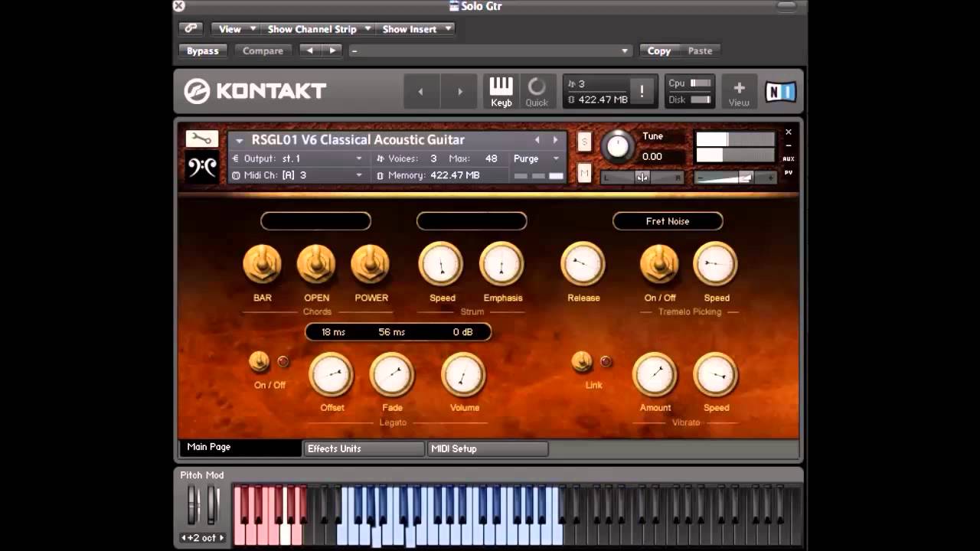Select next instrument in header arrow
The width and height of the screenshot is (980, 551).
point(556,140)
